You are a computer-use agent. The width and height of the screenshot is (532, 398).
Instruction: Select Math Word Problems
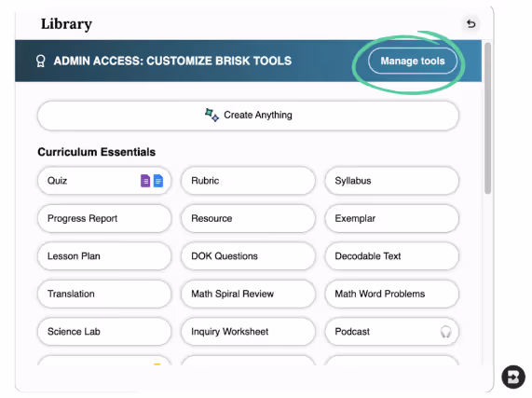392,294
